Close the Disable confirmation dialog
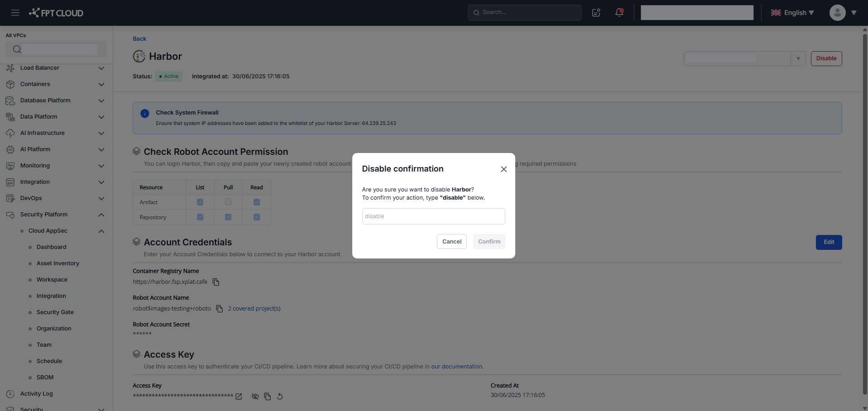868x411 pixels. click(504, 169)
